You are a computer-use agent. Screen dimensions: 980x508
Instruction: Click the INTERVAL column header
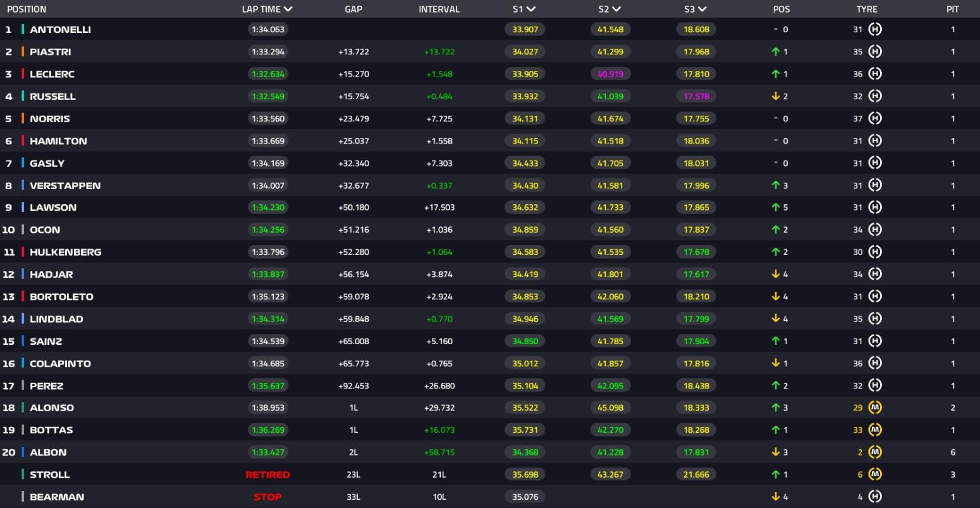pyautogui.click(x=439, y=9)
